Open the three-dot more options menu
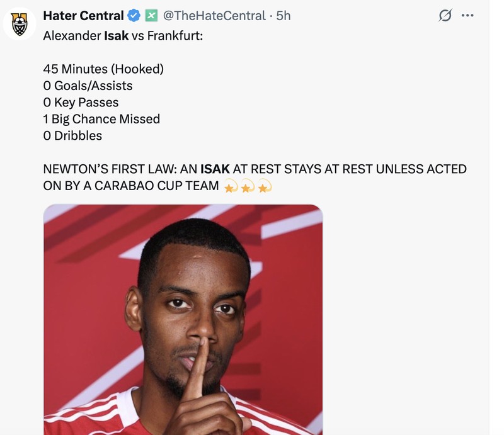This screenshot has height=435, width=504. pos(467,16)
